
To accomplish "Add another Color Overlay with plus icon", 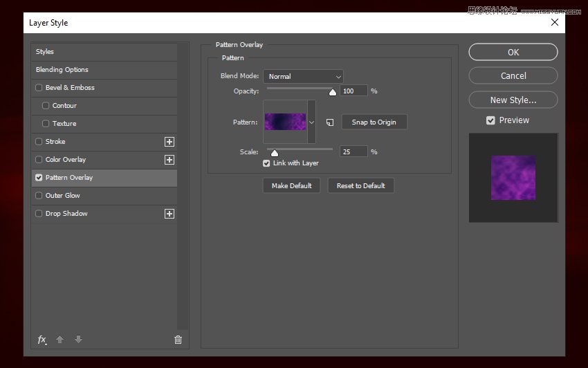I will [169, 160].
